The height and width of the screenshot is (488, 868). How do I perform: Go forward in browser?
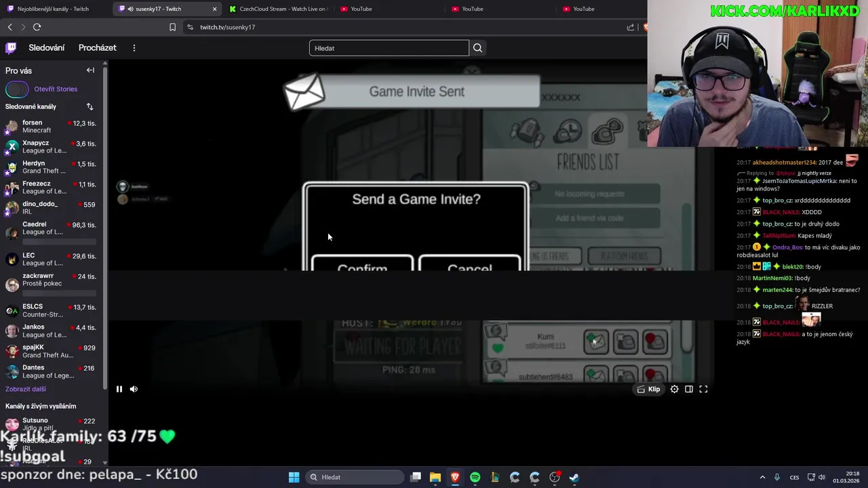23,27
